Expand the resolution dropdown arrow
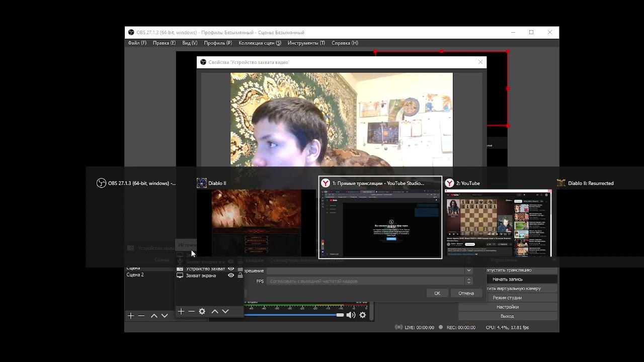 (469, 270)
